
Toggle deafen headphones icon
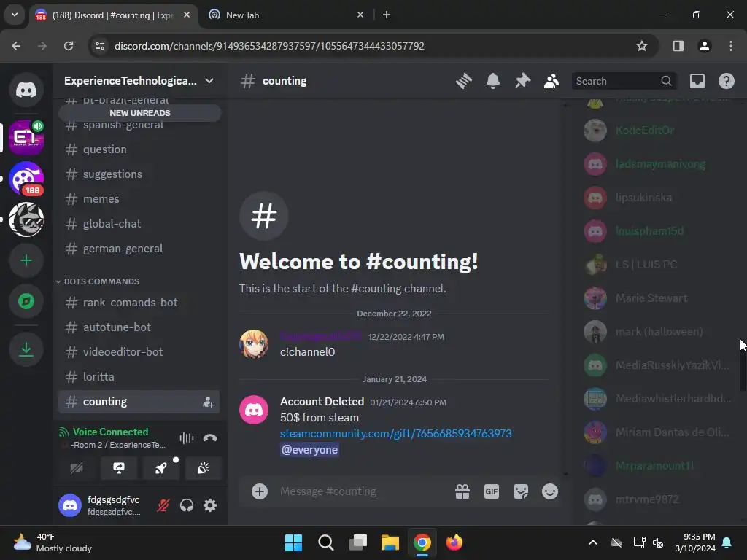tap(186, 505)
